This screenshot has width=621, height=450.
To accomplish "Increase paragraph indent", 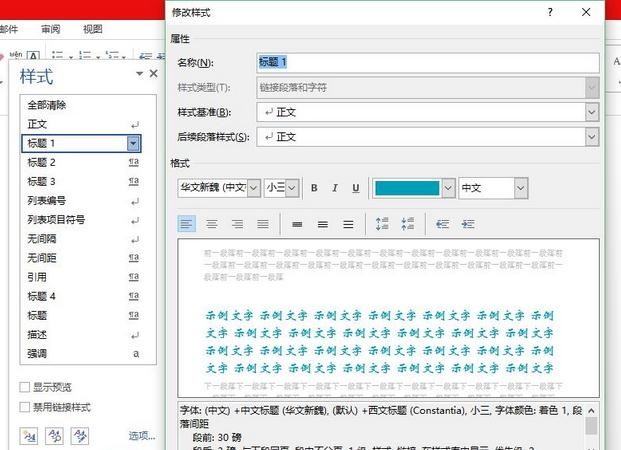I will point(468,223).
